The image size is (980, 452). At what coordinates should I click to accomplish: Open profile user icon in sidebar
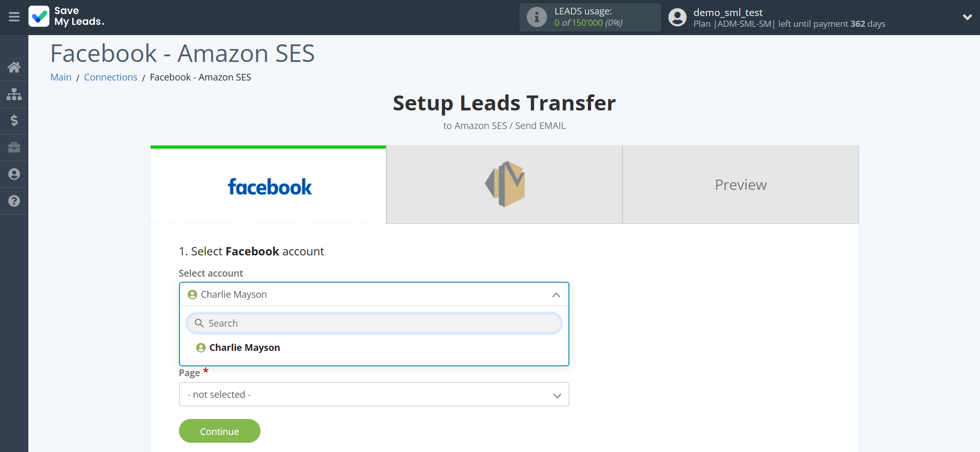click(14, 174)
